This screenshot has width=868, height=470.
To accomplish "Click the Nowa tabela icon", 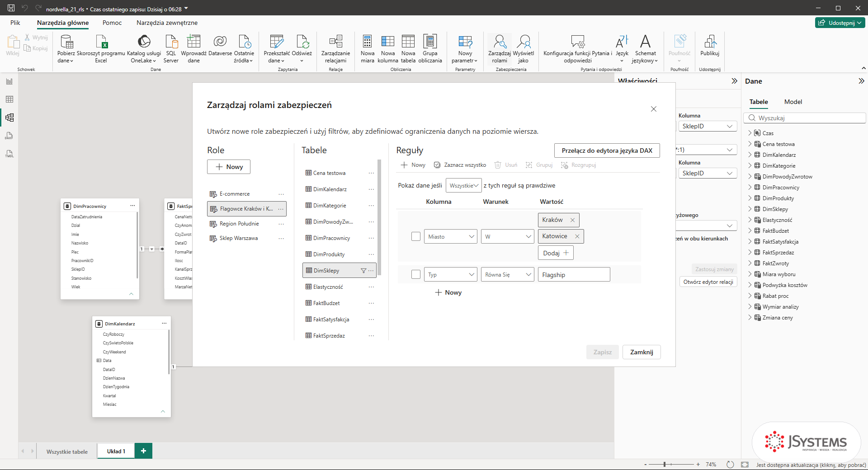I will 408,49.
